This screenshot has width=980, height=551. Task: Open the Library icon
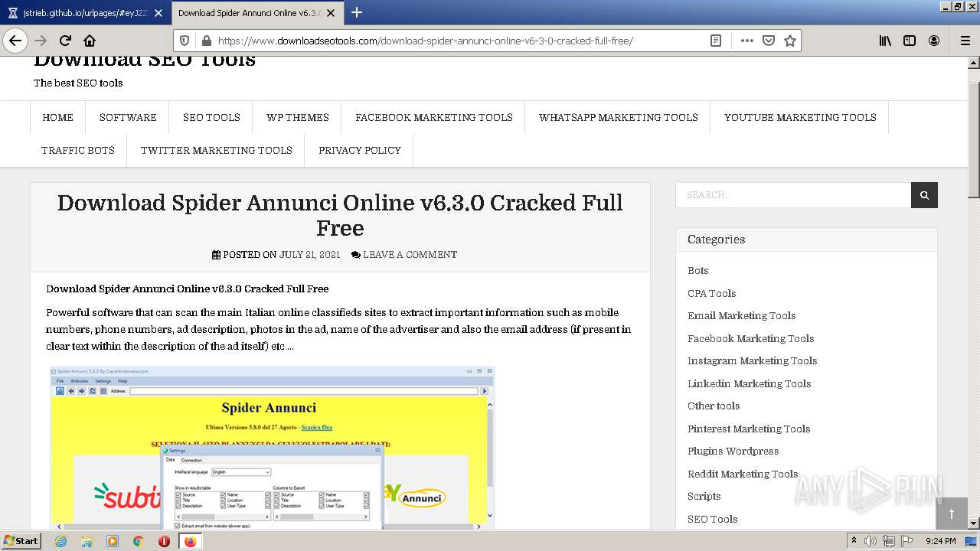point(885,41)
